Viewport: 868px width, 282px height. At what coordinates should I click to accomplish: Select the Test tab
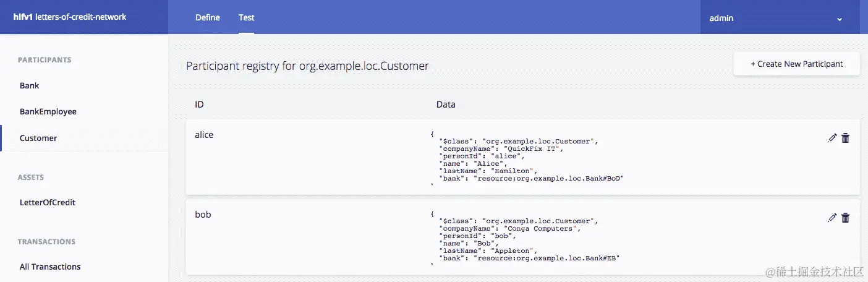[247, 17]
